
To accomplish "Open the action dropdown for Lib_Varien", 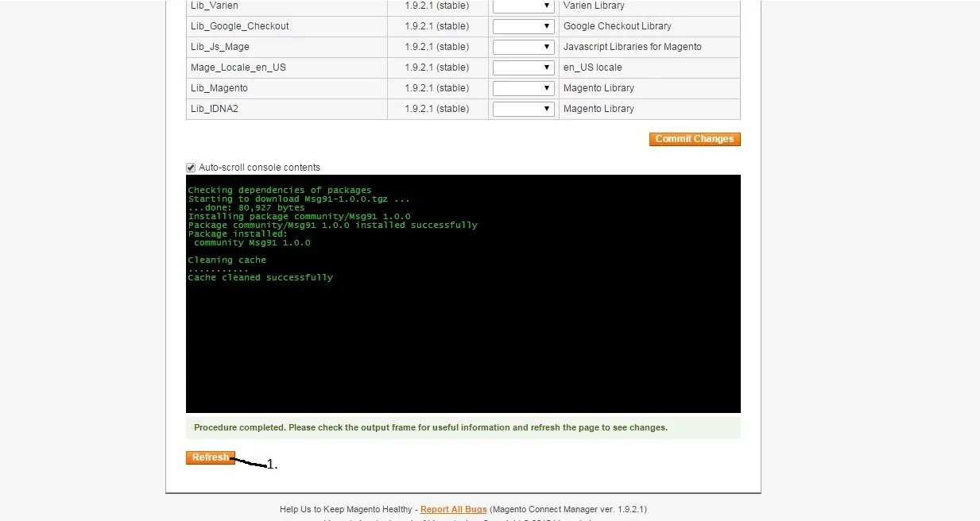I will click(523, 6).
